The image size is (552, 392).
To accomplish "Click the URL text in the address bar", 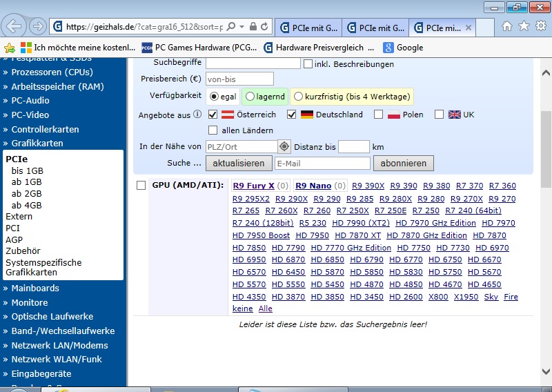I will [144, 27].
